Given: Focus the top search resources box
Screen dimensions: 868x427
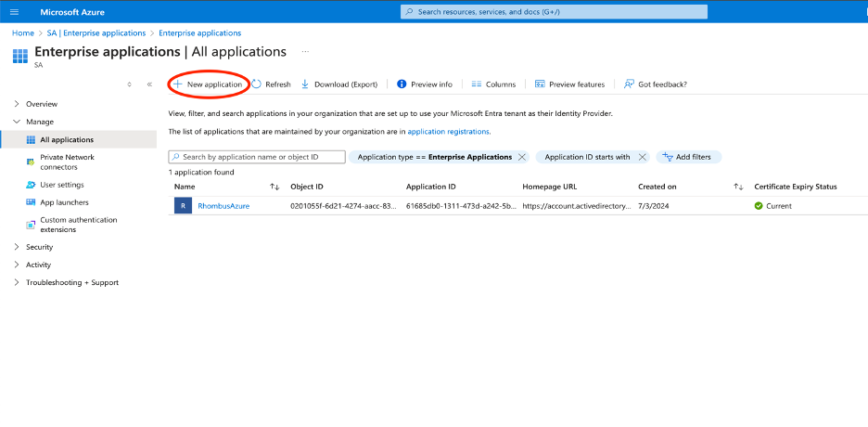Looking at the screenshot, I should pos(554,12).
